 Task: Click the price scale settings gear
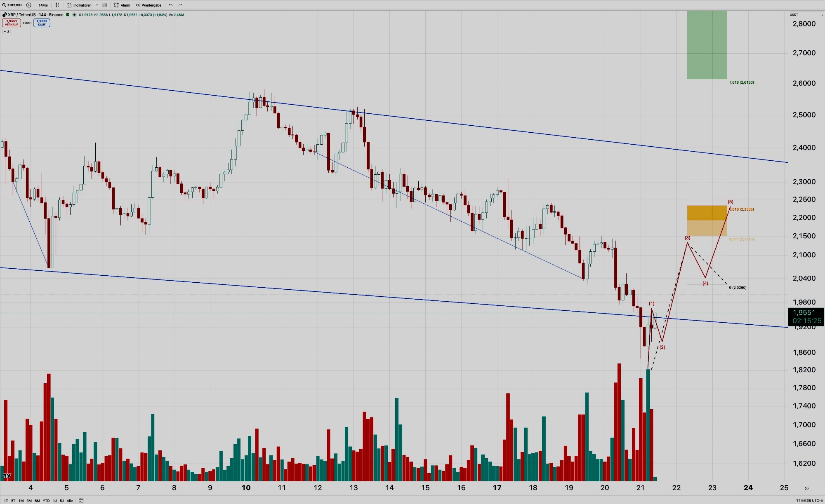click(806, 488)
